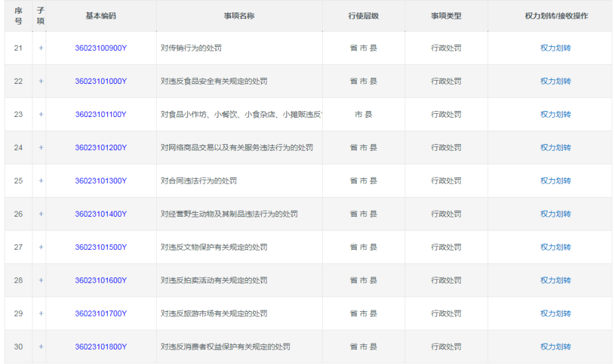Select code 36023101700Y
This screenshot has width=615, height=364.
(101, 314)
